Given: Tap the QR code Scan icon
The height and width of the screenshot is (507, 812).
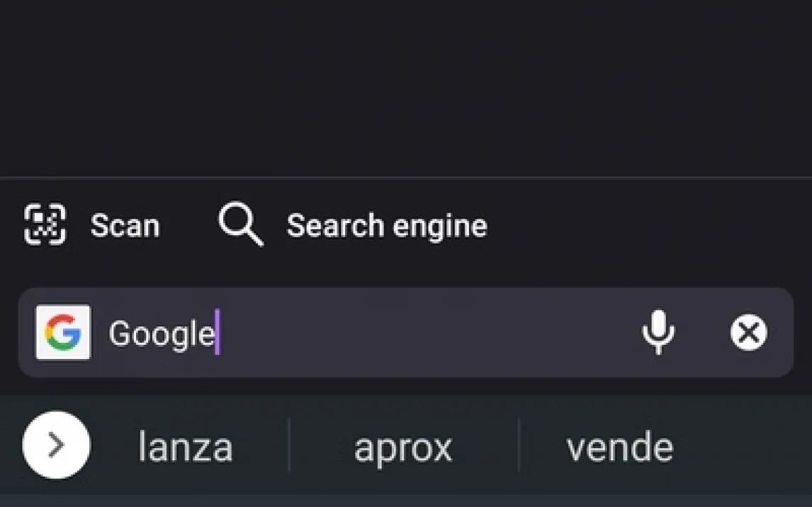Looking at the screenshot, I should pos(45,224).
